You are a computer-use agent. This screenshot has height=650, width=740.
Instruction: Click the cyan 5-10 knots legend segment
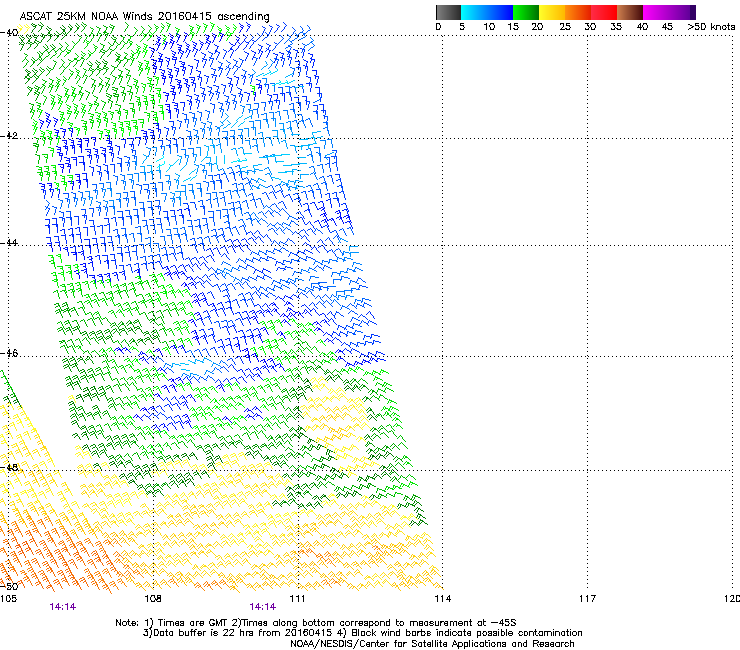(474, 12)
